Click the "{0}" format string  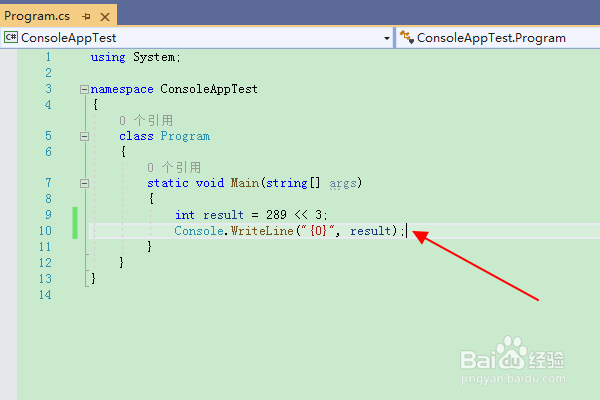click(318, 231)
